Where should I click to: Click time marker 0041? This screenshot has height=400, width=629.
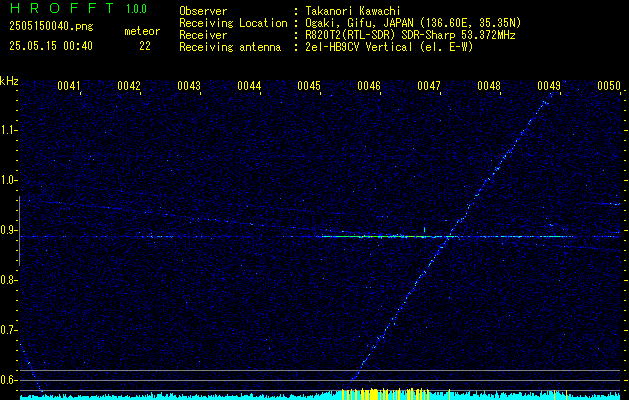(x=69, y=86)
